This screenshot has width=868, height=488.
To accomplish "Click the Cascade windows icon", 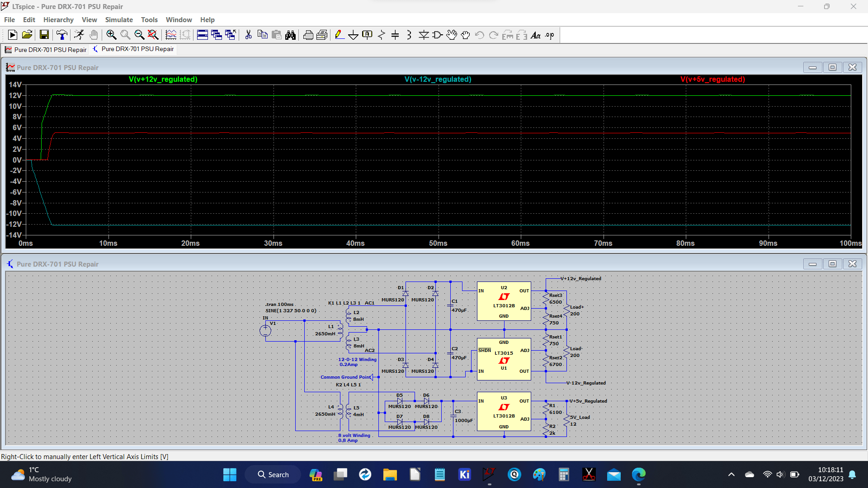I will click(x=217, y=35).
